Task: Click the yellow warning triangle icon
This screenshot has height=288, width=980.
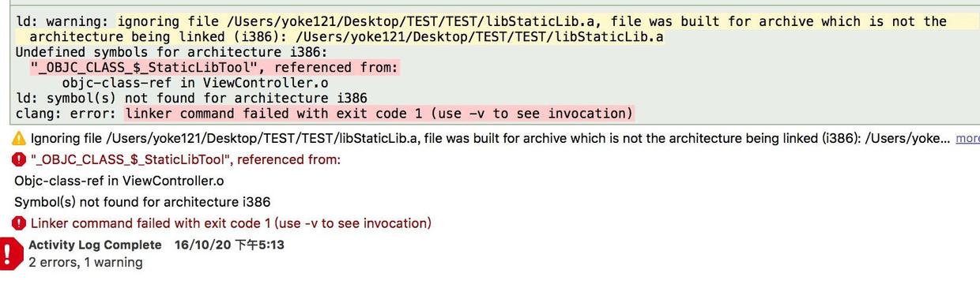Action: [19, 139]
